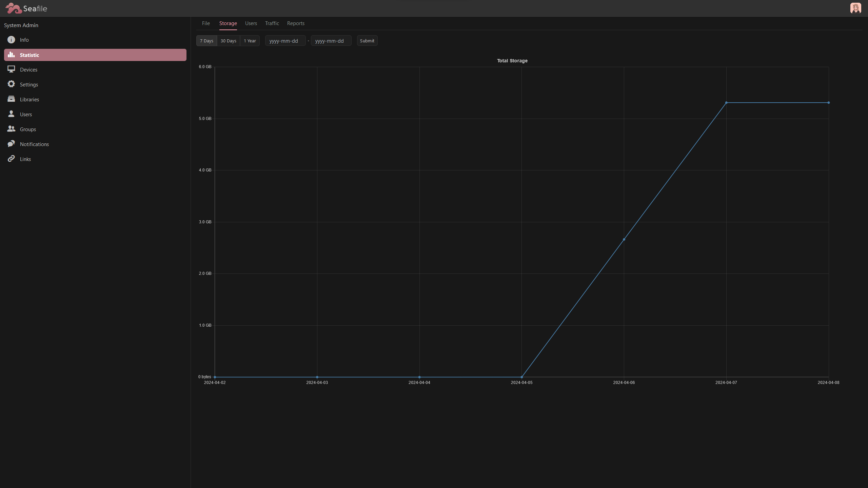This screenshot has width=868, height=488.
Task: Focus the start date input field
Action: click(x=285, y=41)
